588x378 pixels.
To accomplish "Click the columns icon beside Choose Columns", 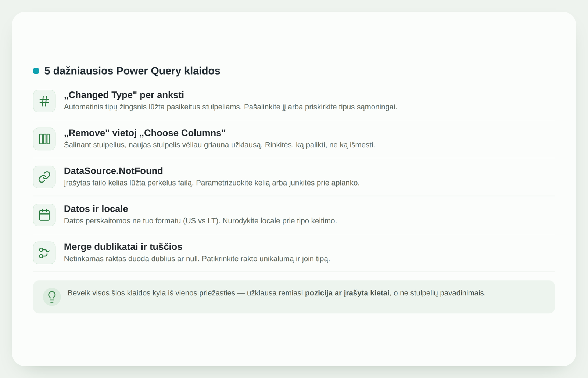I will coord(44,139).
